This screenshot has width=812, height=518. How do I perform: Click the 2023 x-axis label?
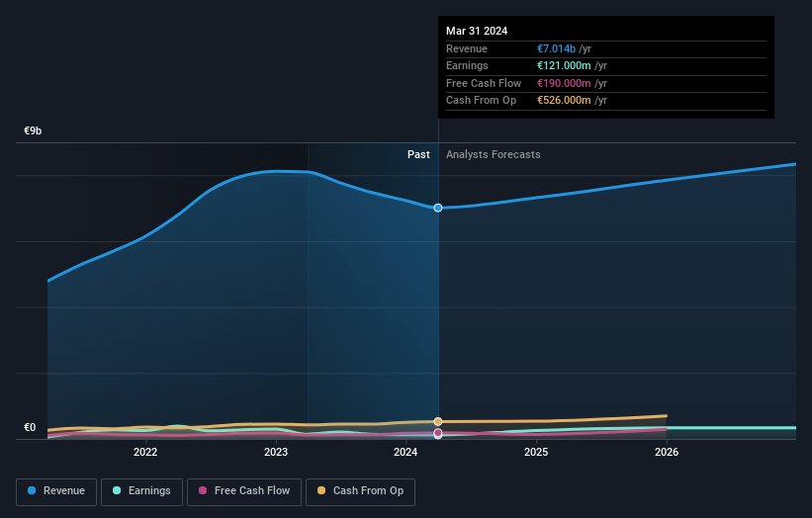pyautogui.click(x=276, y=453)
